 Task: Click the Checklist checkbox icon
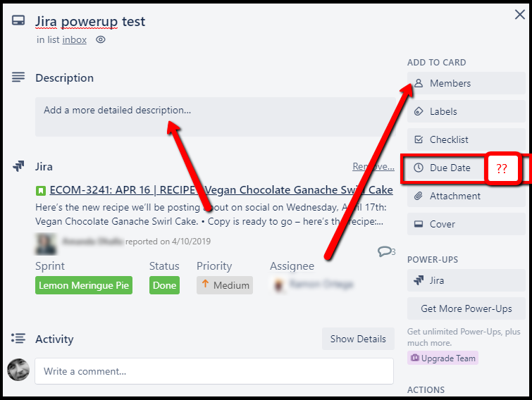click(419, 139)
